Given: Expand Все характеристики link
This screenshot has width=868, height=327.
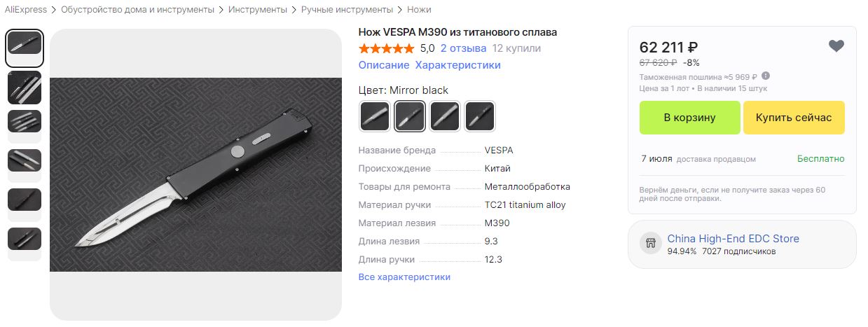Looking at the screenshot, I should 404,277.
